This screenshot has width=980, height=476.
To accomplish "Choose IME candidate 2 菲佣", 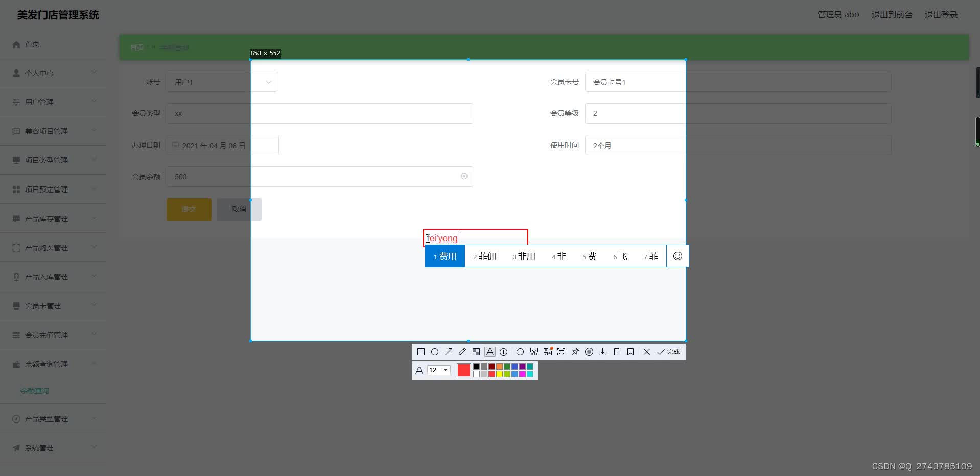I will [x=484, y=256].
